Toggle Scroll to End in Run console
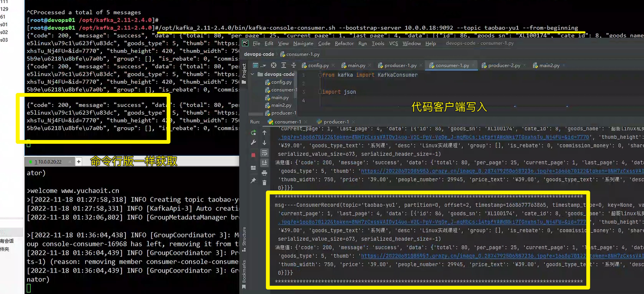Image resolution: width=644 pixels, height=294 pixels. [x=264, y=163]
